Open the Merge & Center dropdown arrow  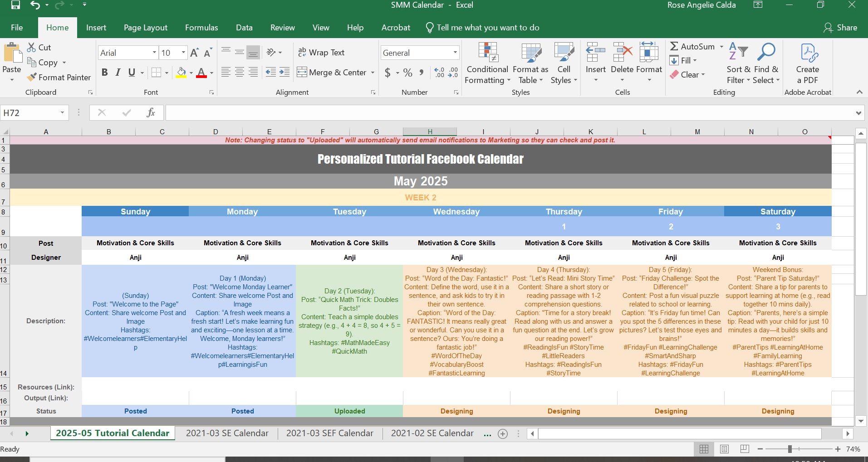(x=373, y=73)
